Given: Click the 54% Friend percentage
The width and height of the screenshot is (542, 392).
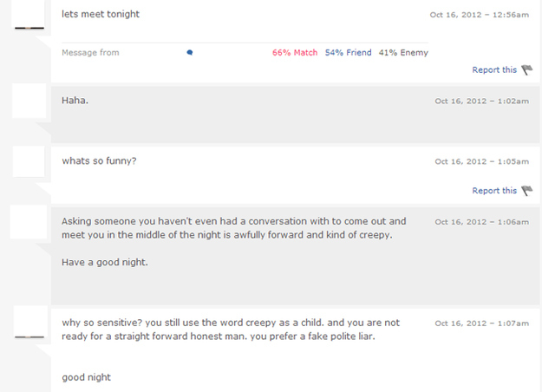Looking at the screenshot, I should tap(348, 53).
